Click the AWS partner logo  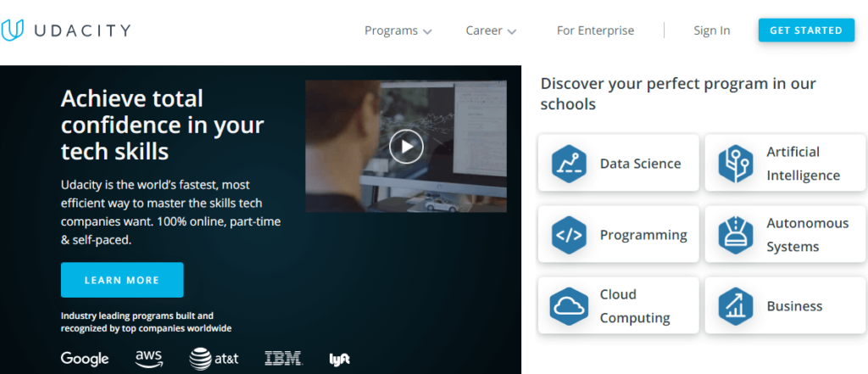(x=149, y=359)
